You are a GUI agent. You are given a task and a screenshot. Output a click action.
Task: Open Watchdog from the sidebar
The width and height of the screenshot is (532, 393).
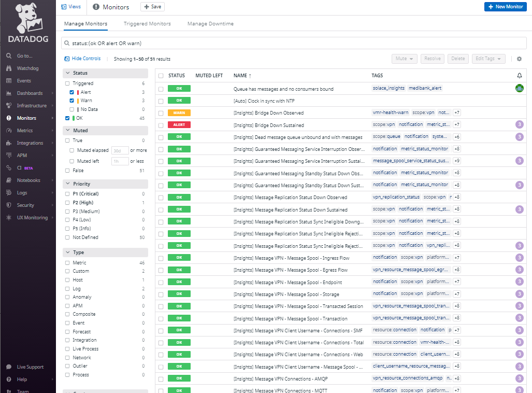click(x=27, y=68)
